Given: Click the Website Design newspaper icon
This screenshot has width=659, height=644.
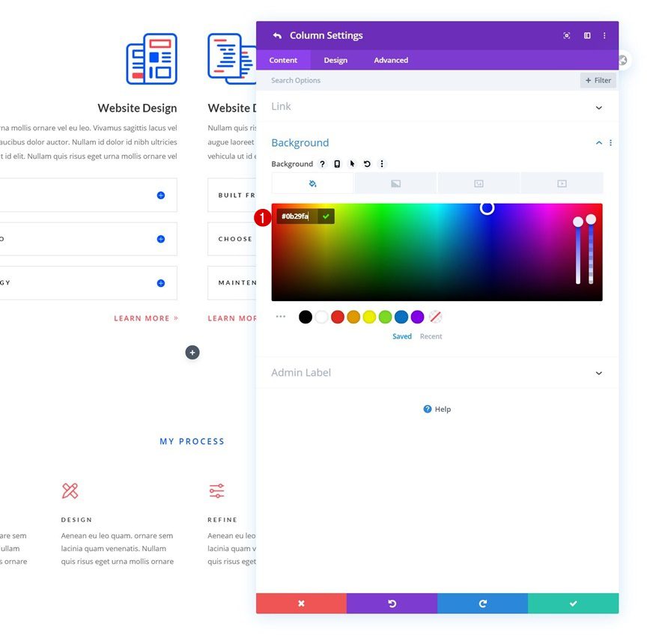Looking at the screenshot, I should (152, 59).
